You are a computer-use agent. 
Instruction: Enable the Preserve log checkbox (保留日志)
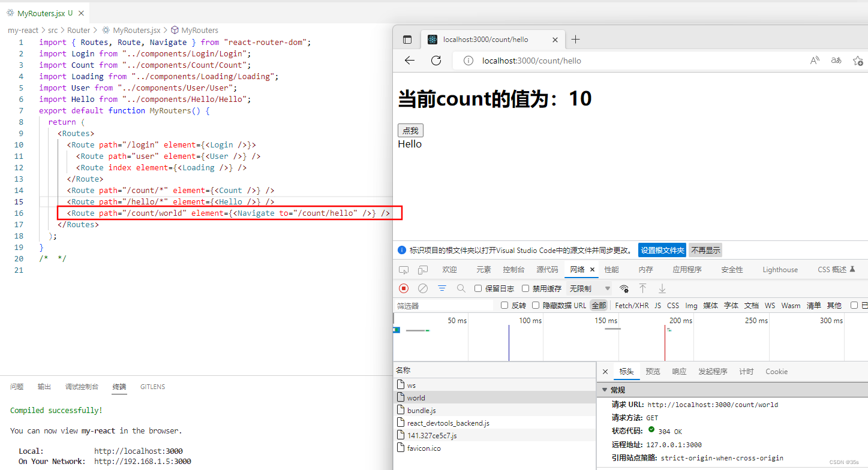point(478,288)
